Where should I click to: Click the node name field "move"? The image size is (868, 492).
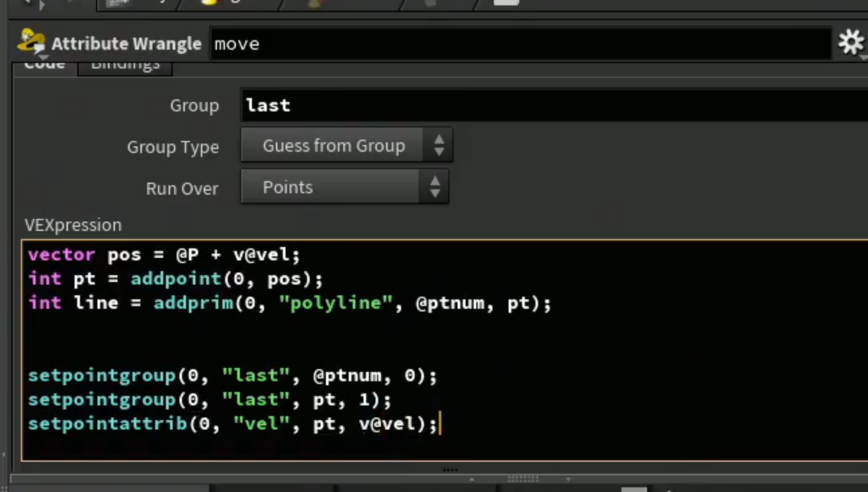click(x=521, y=44)
